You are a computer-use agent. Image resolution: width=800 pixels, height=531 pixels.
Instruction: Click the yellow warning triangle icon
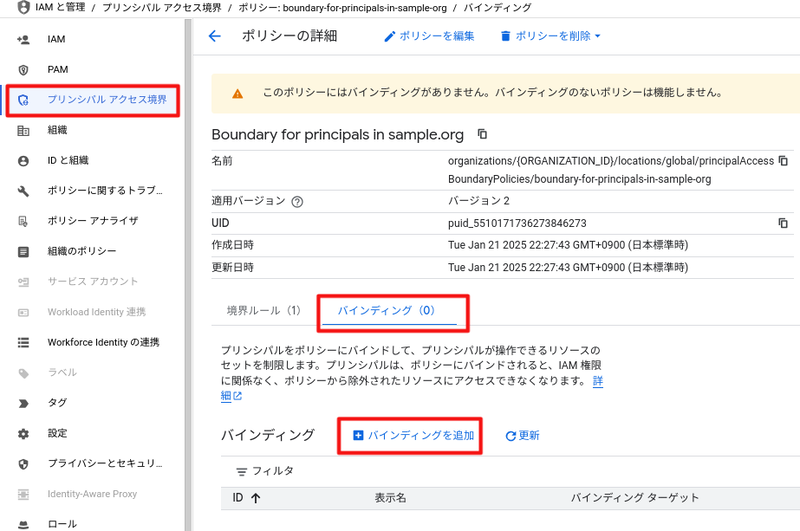click(x=237, y=94)
